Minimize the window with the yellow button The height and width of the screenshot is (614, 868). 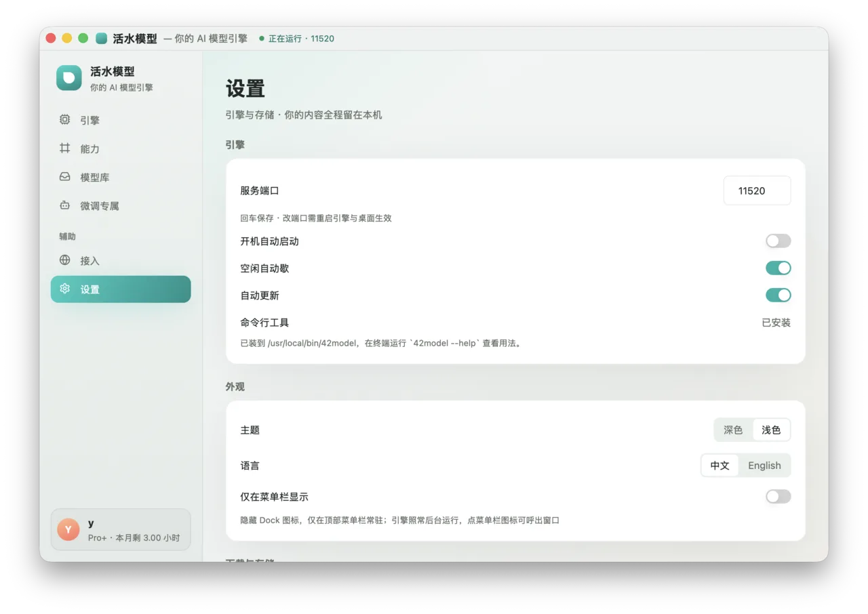[67, 38]
